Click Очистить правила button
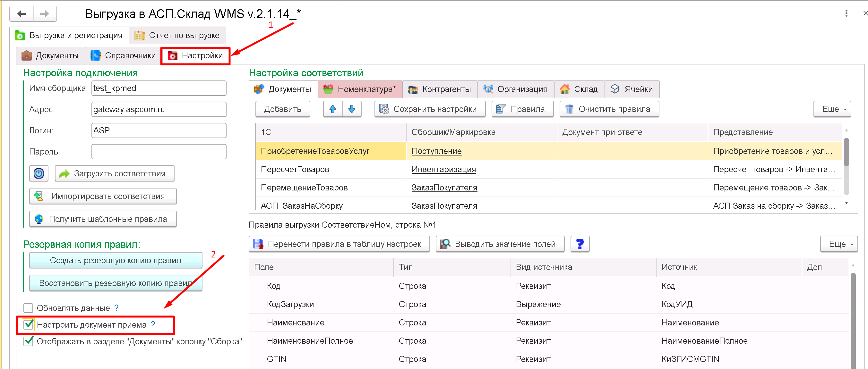 609,109
